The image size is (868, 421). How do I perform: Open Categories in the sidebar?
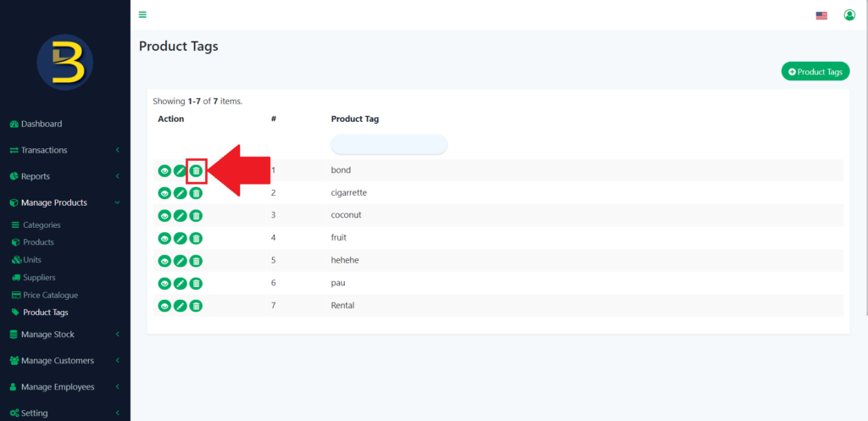[42, 225]
